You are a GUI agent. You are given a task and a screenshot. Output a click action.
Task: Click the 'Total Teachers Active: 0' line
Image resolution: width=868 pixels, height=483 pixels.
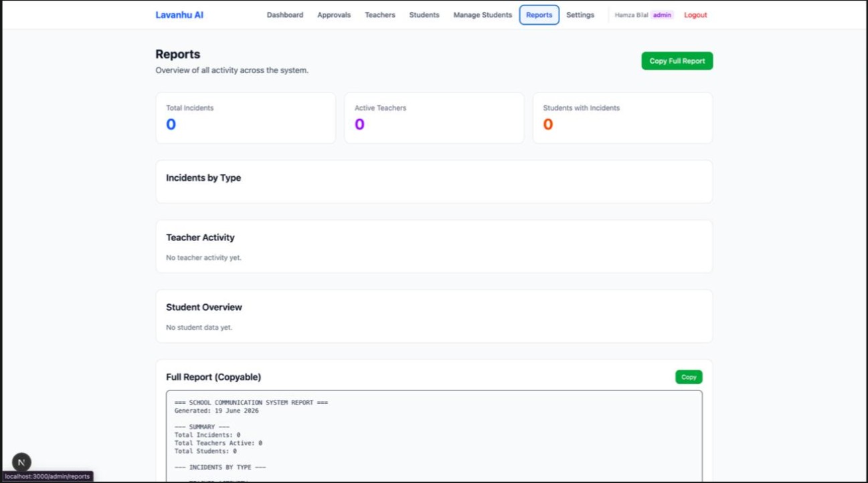click(x=218, y=443)
